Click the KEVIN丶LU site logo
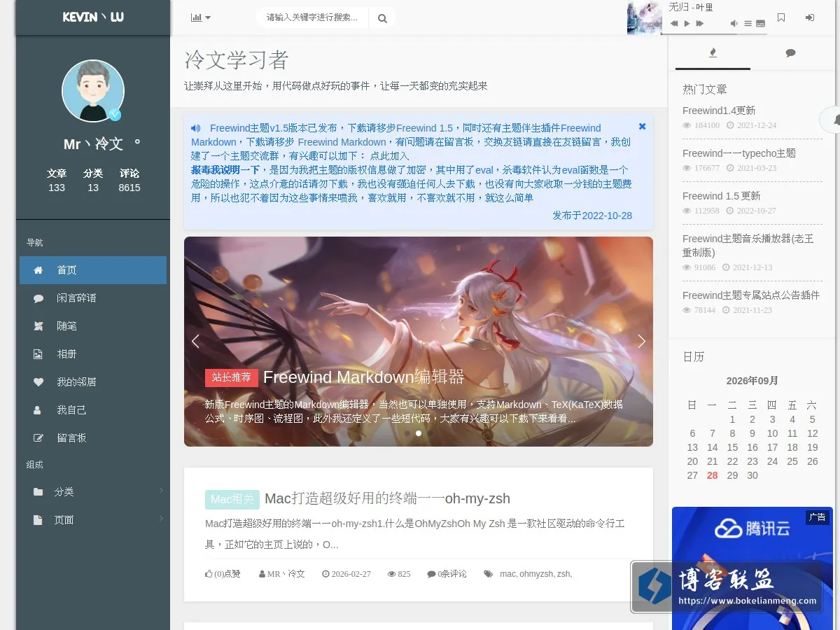 click(93, 17)
